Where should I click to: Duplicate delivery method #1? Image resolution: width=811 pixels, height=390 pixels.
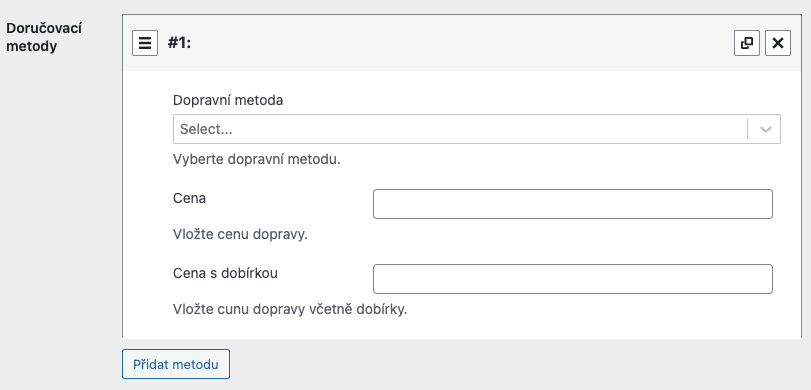point(747,43)
